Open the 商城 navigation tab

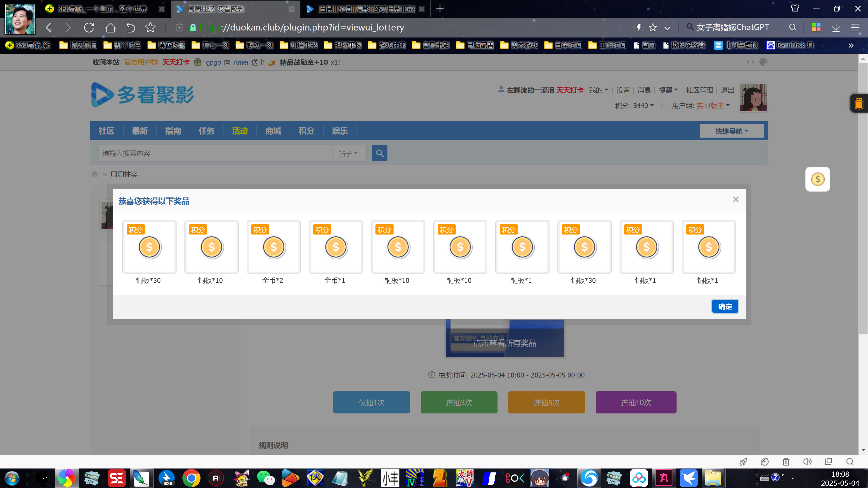point(273,131)
